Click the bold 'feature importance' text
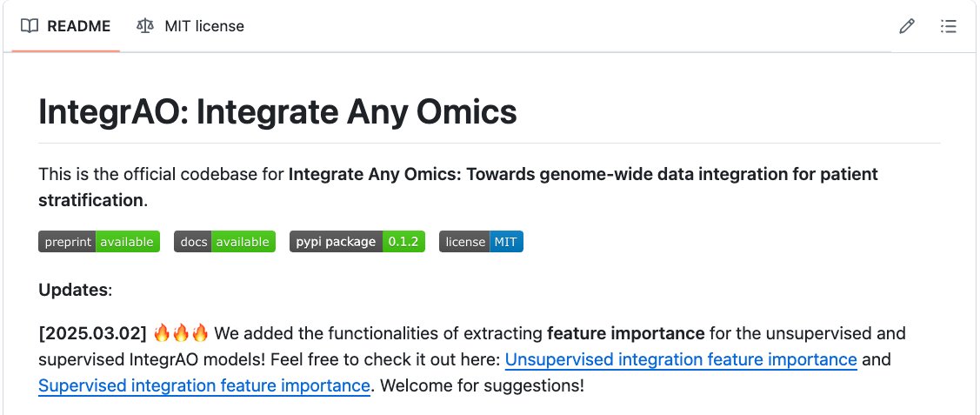 point(625,333)
